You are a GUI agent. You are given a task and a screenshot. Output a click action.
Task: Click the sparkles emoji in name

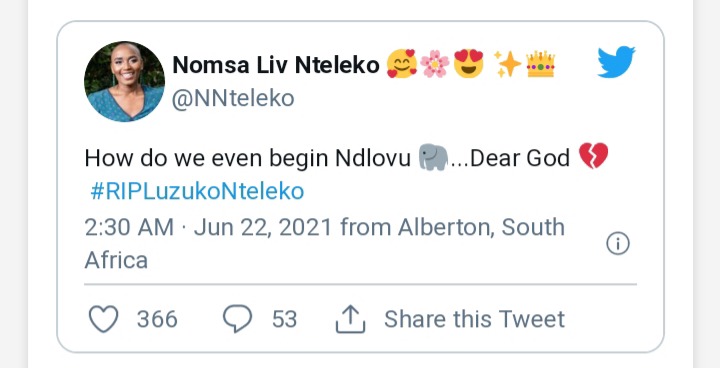click(507, 64)
